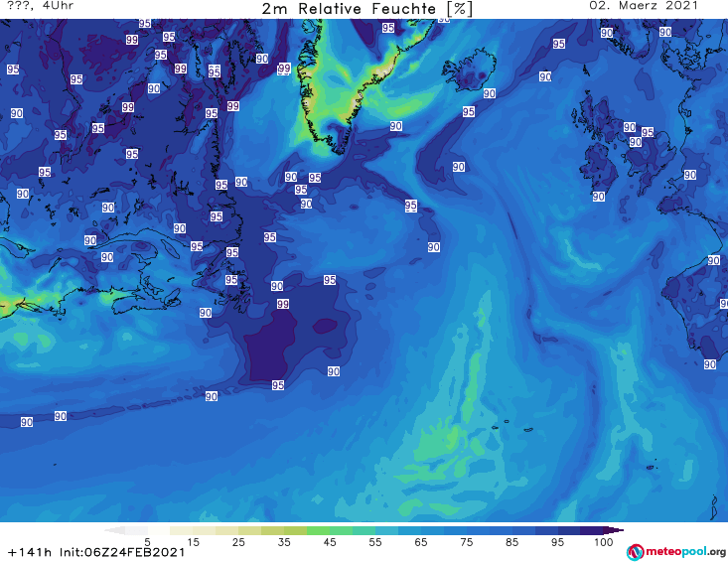Click the '25' tick label on the color scale
728x562 pixels.
click(238, 541)
